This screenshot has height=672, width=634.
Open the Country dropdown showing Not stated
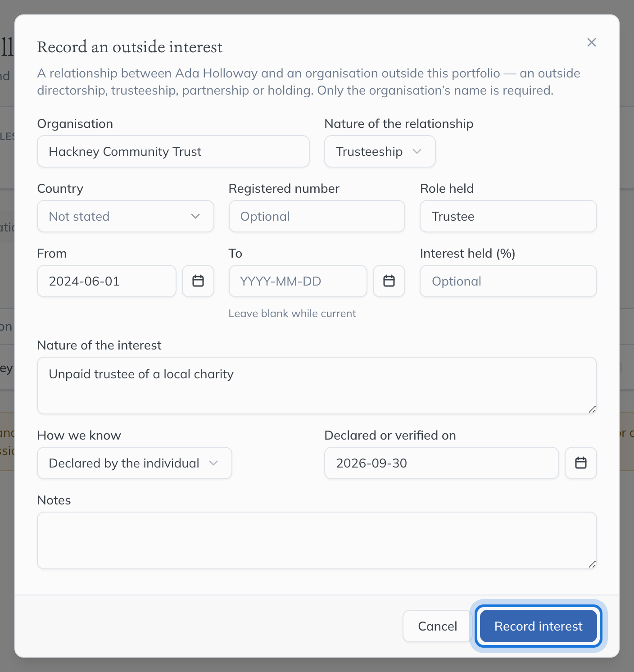point(126,216)
